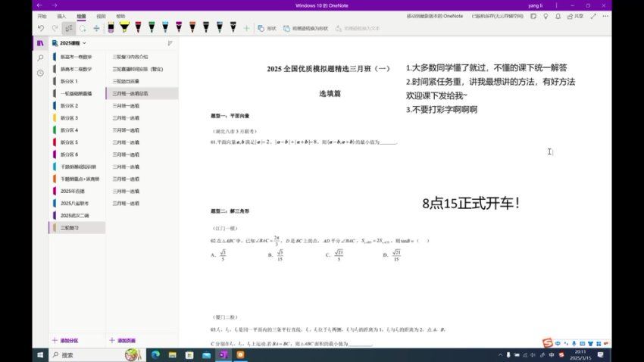
Task: Open the 新分区 4 section
Action: (77, 130)
